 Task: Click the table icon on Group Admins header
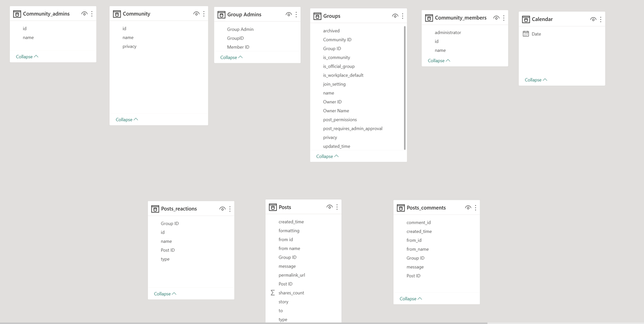(x=220, y=14)
